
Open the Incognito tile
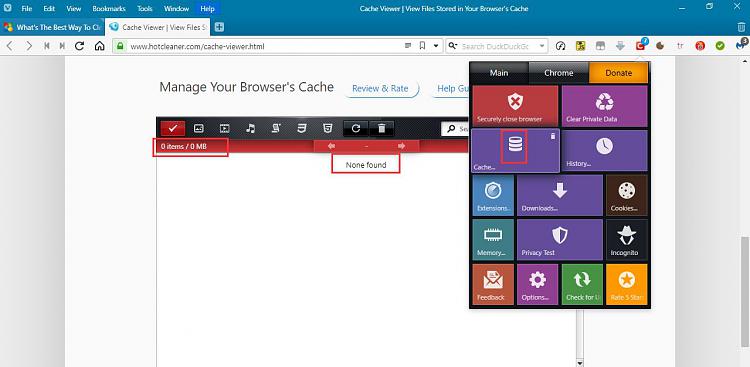[x=627, y=239]
